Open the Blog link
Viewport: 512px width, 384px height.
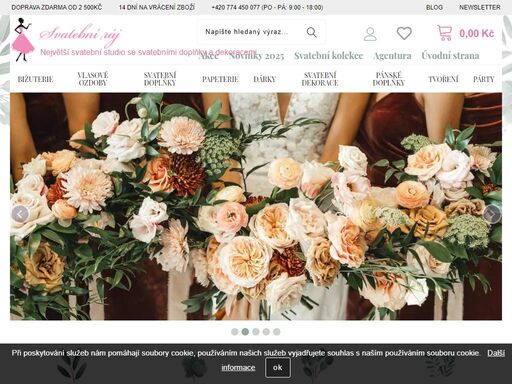[434, 7]
